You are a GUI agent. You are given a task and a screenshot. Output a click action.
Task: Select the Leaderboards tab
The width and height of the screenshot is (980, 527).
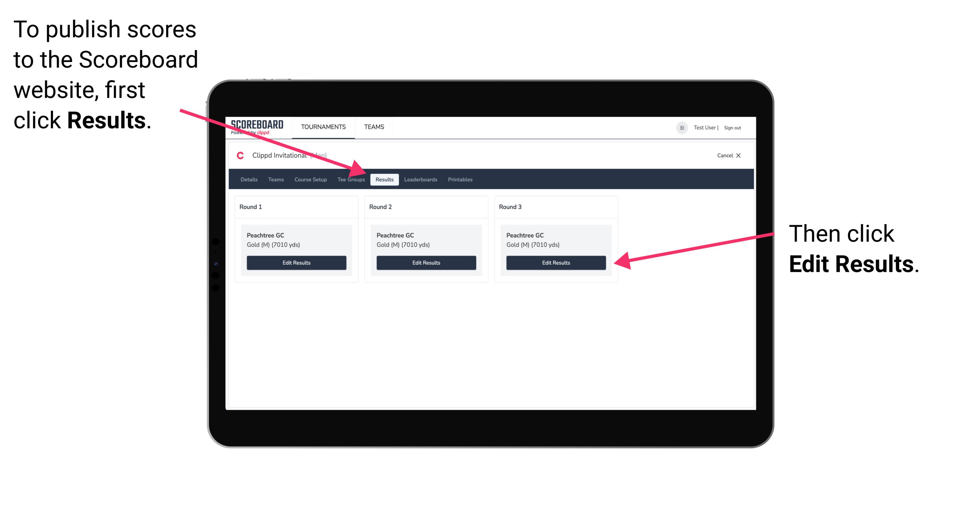click(x=421, y=179)
